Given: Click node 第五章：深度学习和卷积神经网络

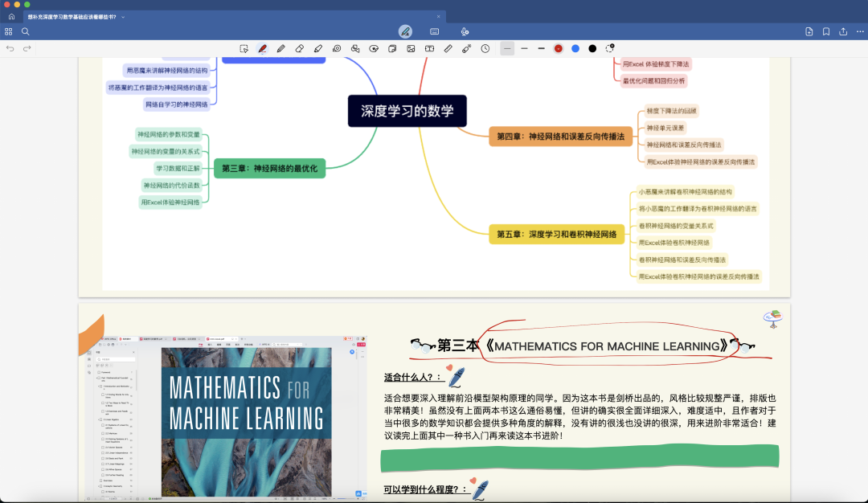Looking at the screenshot, I should [x=556, y=234].
